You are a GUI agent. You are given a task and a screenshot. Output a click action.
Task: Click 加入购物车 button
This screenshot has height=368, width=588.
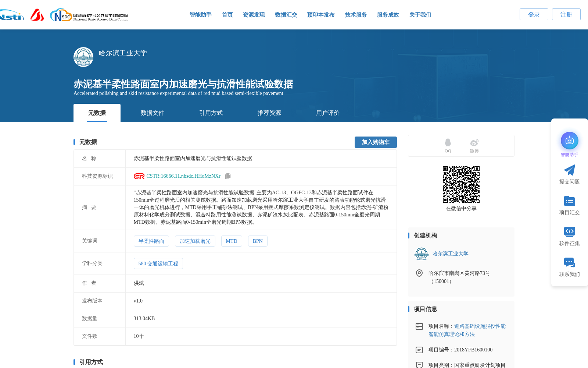coord(376,142)
